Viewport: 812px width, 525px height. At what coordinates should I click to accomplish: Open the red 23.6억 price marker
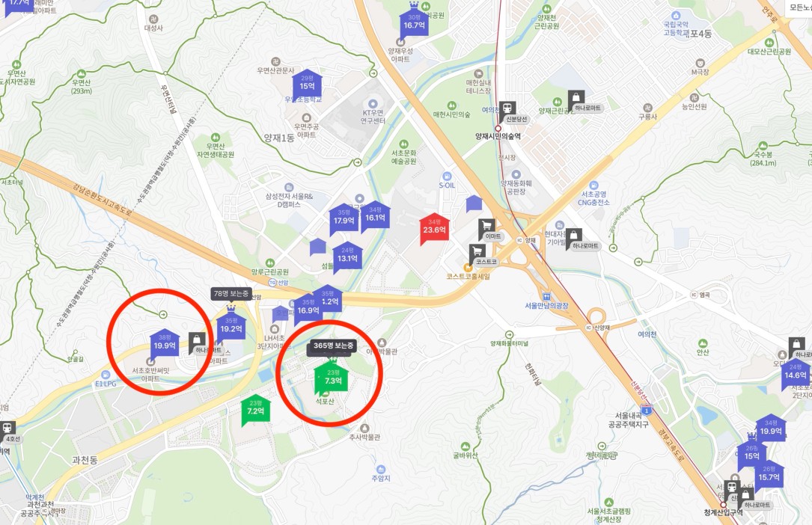click(434, 228)
